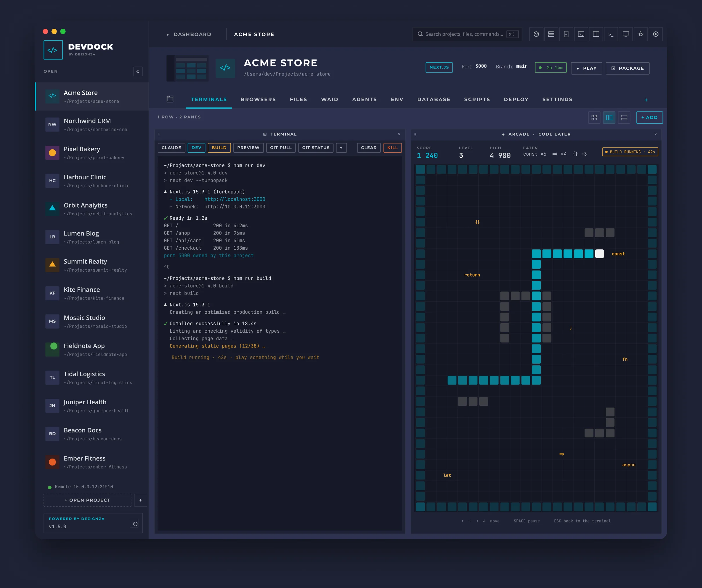Click the boxed terminal prompt icon in top toolbar
This screenshot has width=702, height=588.
pyautogui.click(x=581, y=34)
